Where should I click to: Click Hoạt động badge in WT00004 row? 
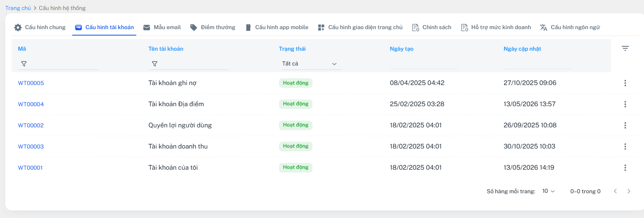click(296, 104)
